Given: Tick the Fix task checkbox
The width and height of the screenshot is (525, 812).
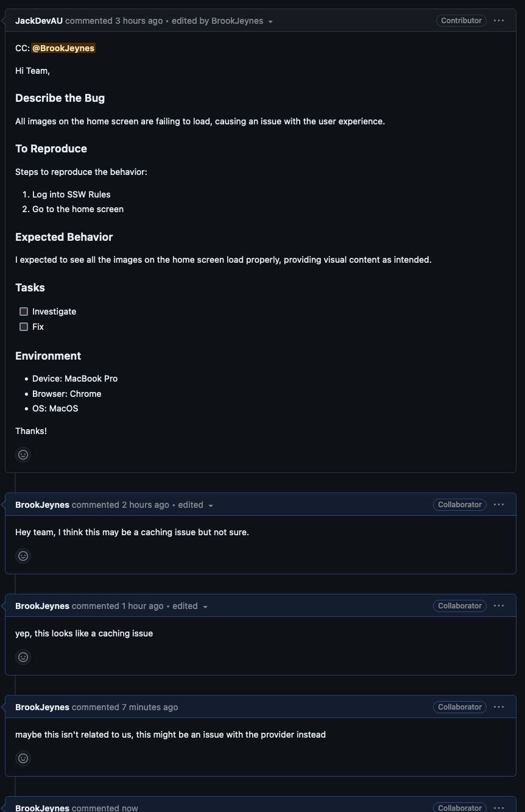Looking at the screenshot, I should [x=24, y=327].
